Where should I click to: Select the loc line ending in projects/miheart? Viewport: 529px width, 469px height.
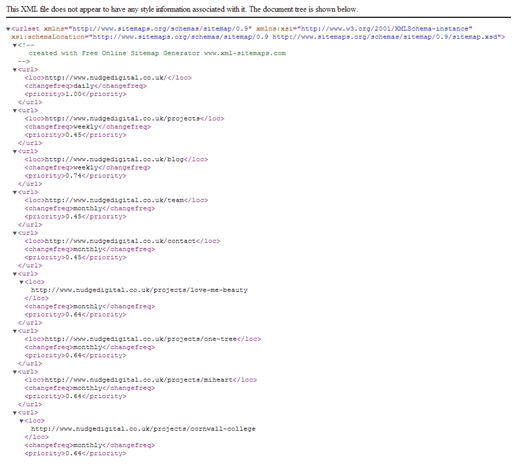(x=141, y=380)
